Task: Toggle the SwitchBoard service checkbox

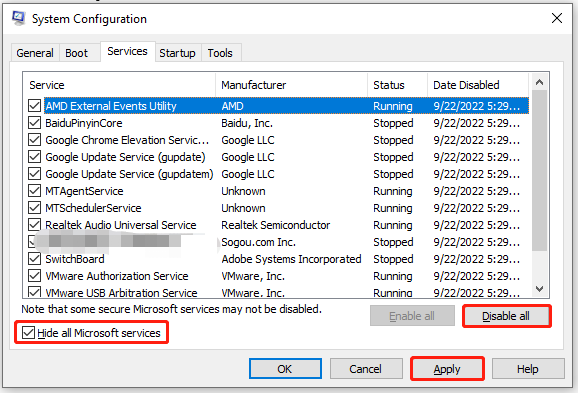Action: coord(34,258)
